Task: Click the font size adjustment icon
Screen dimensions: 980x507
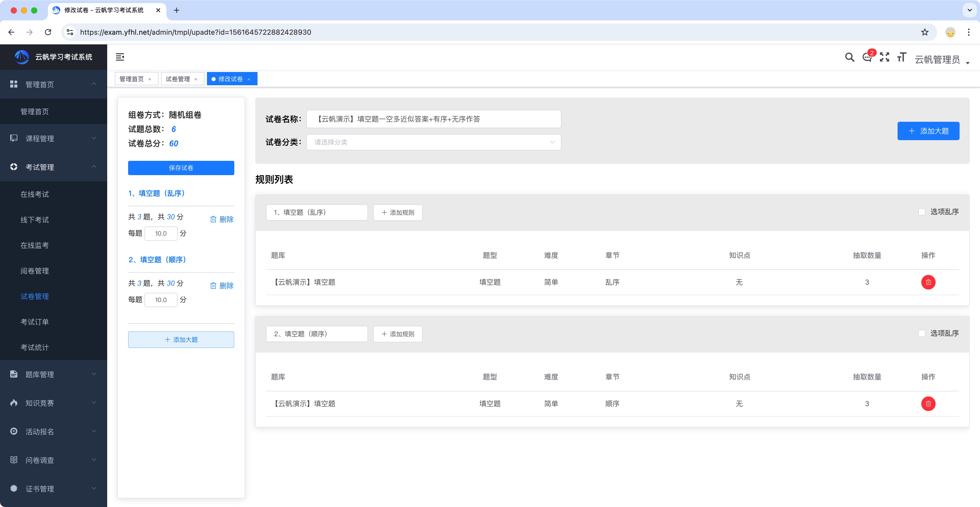Action: click(901, 57)
